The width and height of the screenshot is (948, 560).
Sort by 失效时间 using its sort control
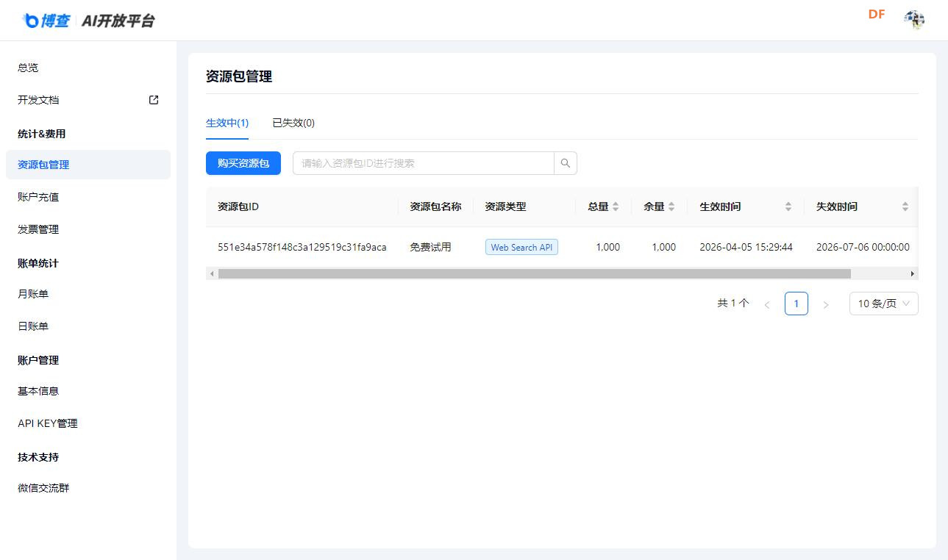(x=905, y=207)
